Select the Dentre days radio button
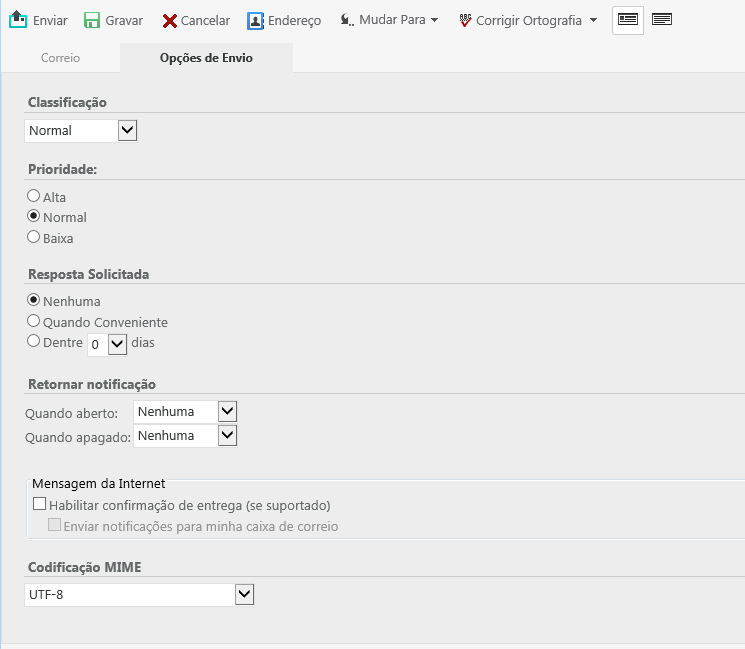745x649 pixels. [33, 341]
